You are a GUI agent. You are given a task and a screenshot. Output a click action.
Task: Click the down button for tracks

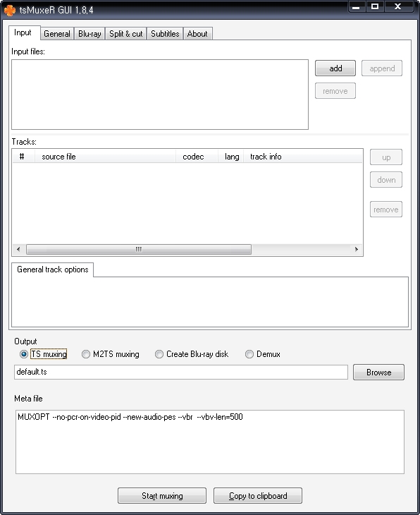386,180
